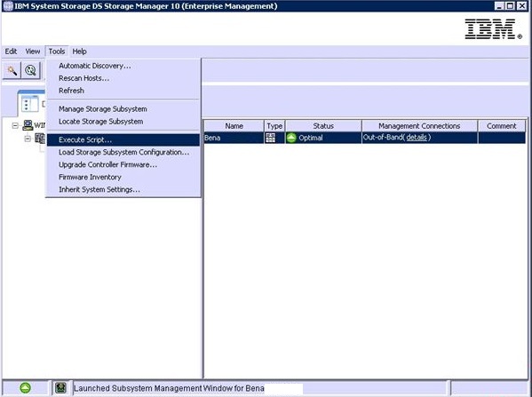
Task: Click the app icon in title bar
Action: 7,6
